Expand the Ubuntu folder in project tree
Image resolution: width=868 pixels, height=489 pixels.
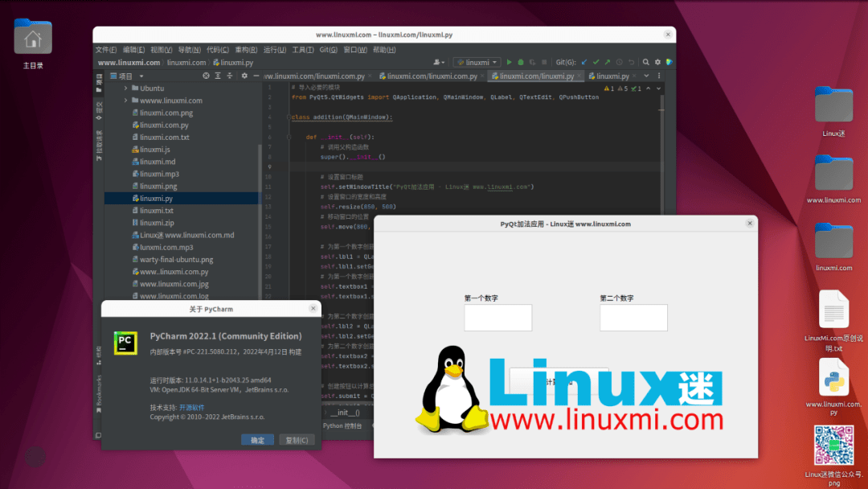pyautogui.click(x=125, y=88)
